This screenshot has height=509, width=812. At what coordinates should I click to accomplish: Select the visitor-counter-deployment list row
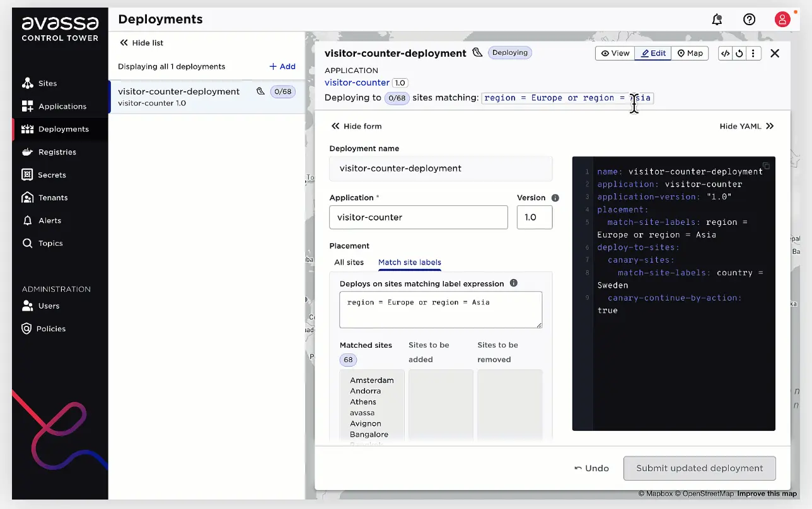point(207,97)
